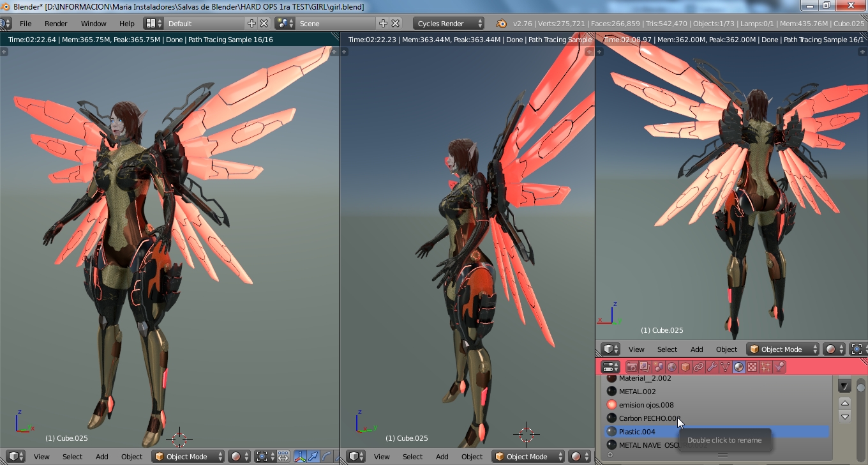Open the Particles properties tab (sparkles icon)
The width and height of the screenshot is (868, 465).
coord(765,367)
